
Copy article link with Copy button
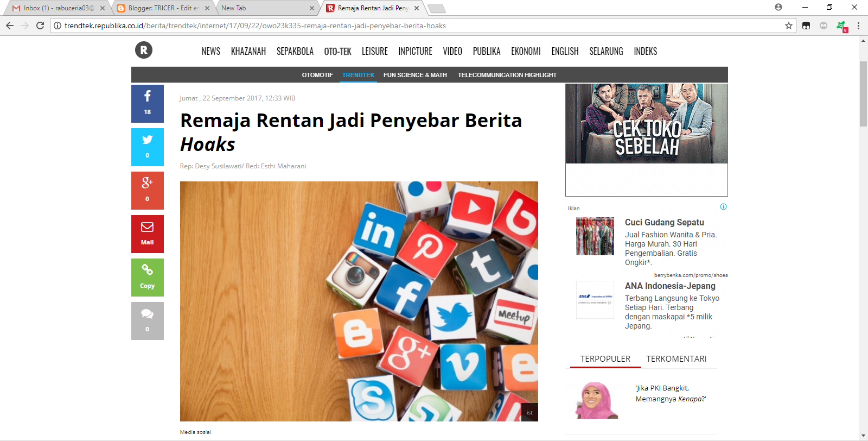tap(148, 278)
